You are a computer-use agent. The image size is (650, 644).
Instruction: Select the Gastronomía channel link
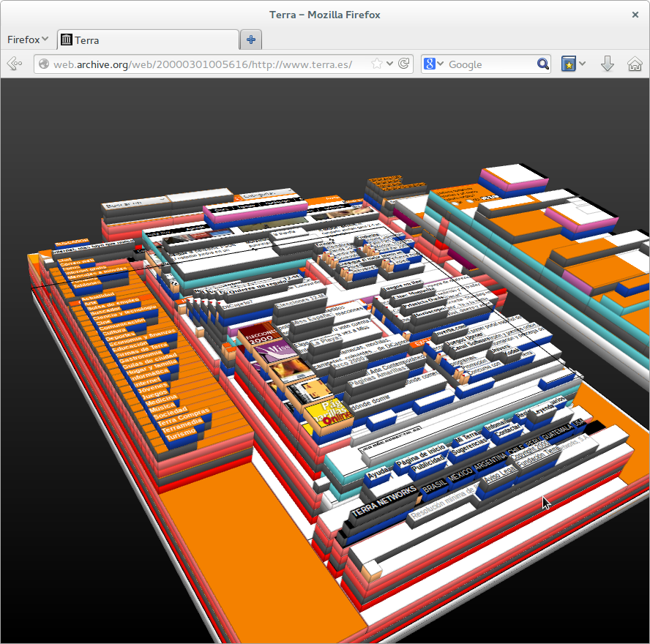pos(141,356)
